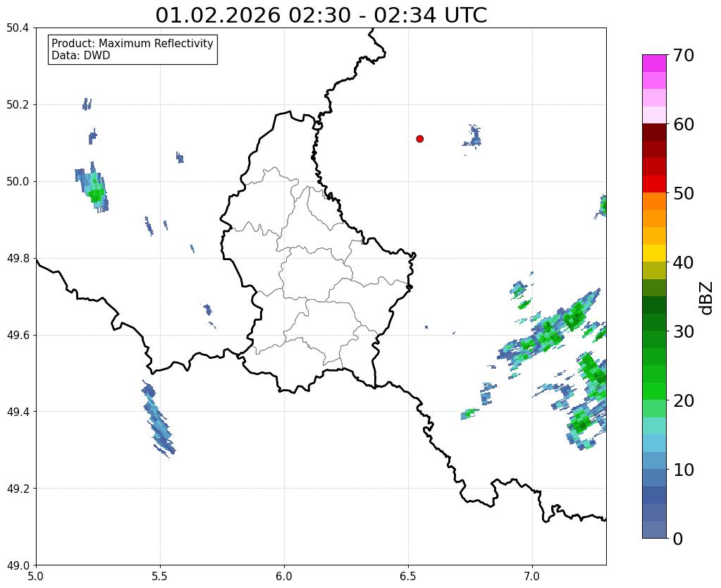721x588 pixels.
Task: Click the x-axis longitude label 5.0
Action: click(x=36, y=576)
